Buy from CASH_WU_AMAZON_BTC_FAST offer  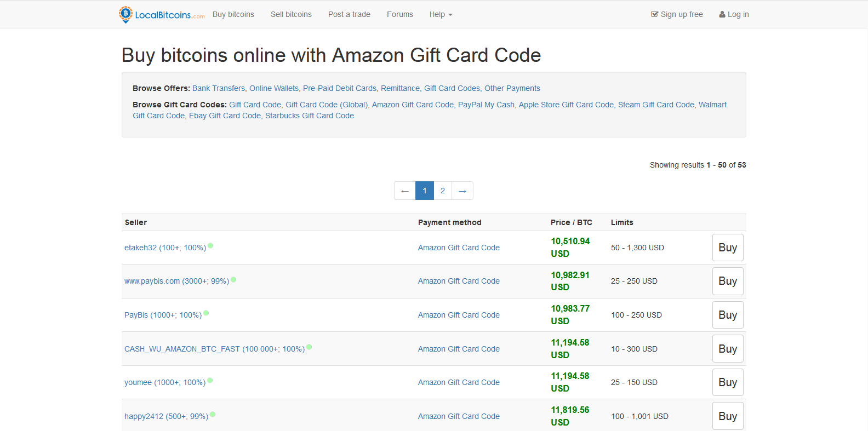(728, 349)
